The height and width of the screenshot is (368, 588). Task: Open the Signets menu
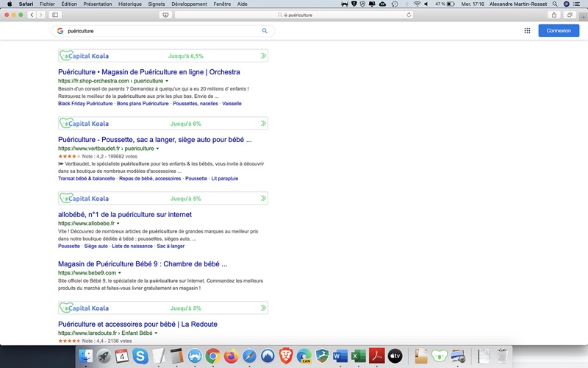(157, 4)
